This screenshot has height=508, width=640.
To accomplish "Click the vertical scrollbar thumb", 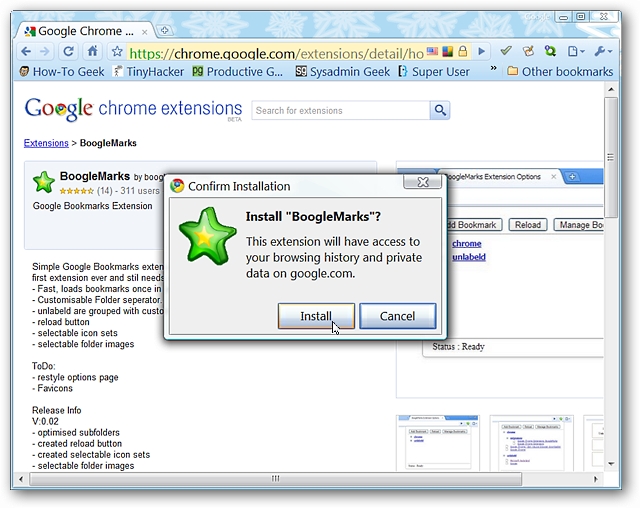I will 611,158.
